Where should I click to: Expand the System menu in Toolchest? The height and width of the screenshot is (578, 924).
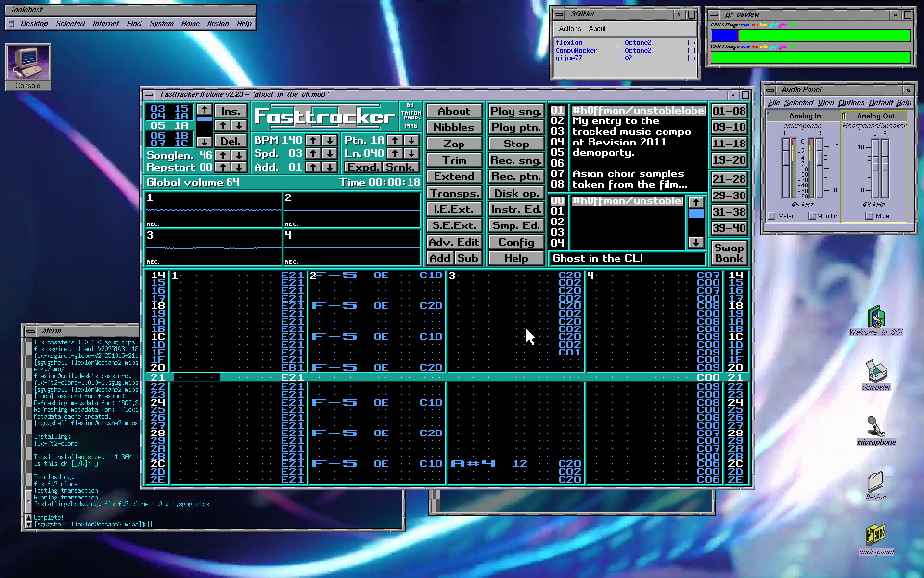click(x=161, y=24)
